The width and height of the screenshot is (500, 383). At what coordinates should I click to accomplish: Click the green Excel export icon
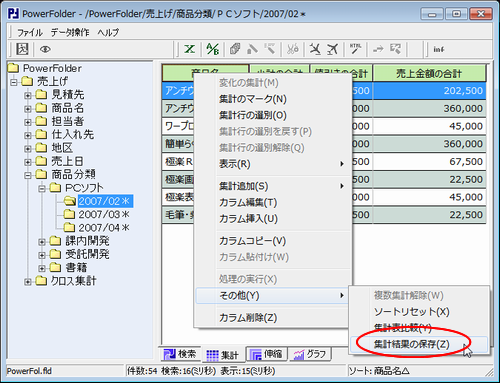click(x=190, y=49)
